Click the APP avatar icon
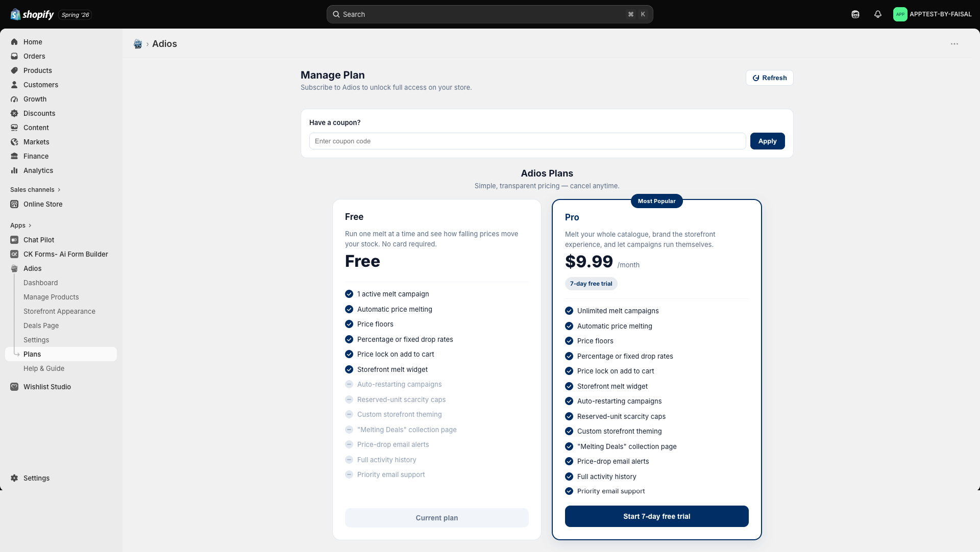 (x=900, y=14)
